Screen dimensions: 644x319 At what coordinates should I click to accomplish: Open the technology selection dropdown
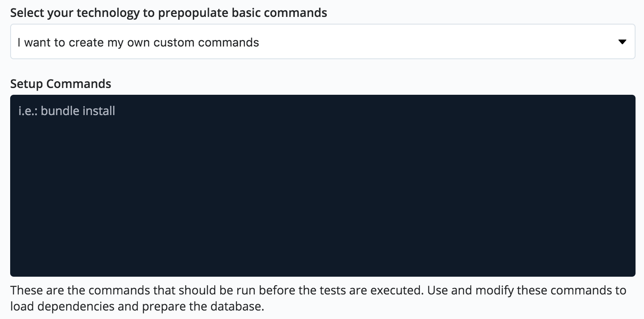(x=322, y=42)
